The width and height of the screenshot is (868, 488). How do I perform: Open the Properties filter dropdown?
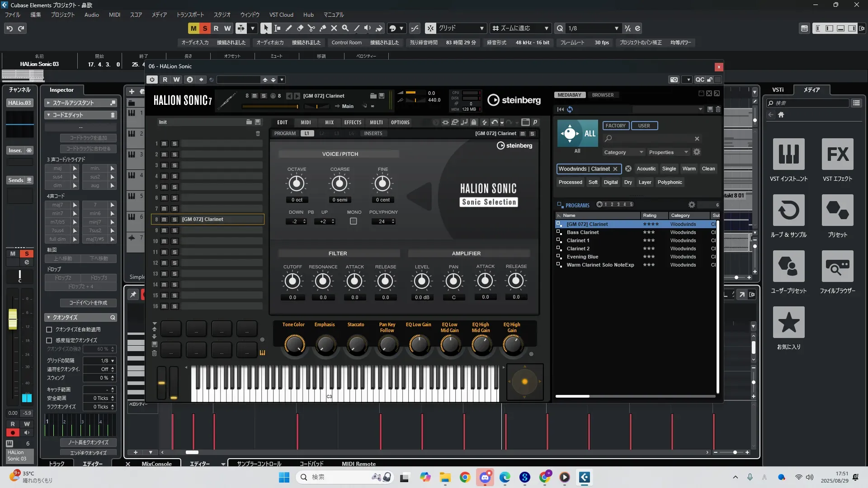pyautogui.click(x=668, y=152)
